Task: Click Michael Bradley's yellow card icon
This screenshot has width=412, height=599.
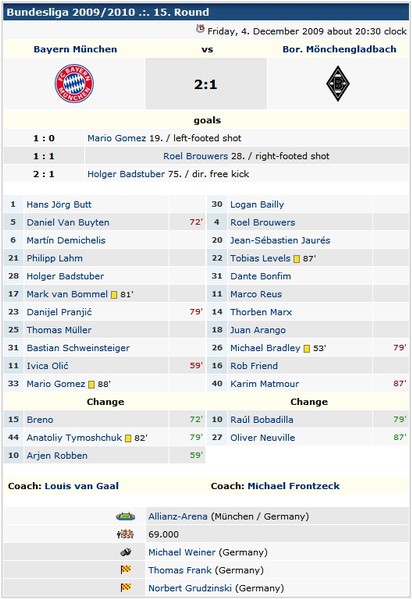Action: click(307, 349)
